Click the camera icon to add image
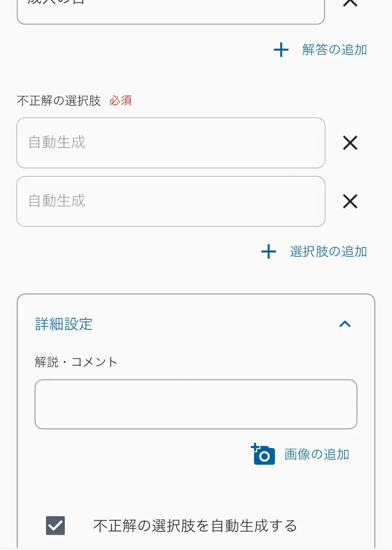 coord(263,454)
